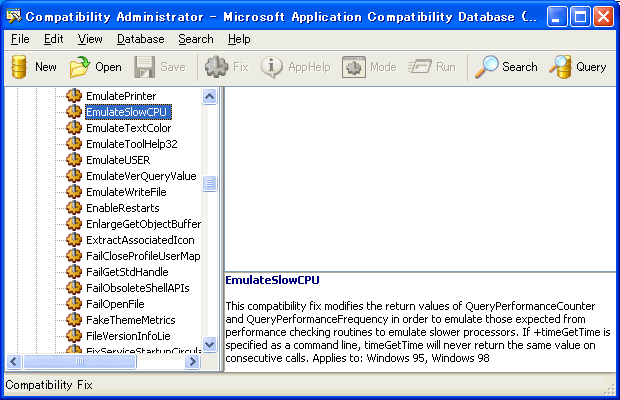
Task: Open the Help menu
Action: tap(239, 39)
